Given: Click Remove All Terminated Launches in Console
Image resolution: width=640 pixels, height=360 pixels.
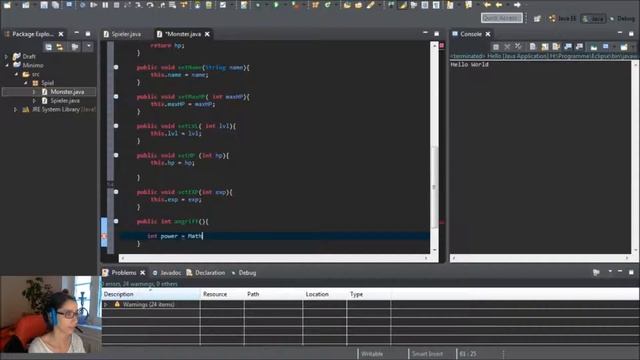Looking at the screenshot, I should (x=518, y=47).
